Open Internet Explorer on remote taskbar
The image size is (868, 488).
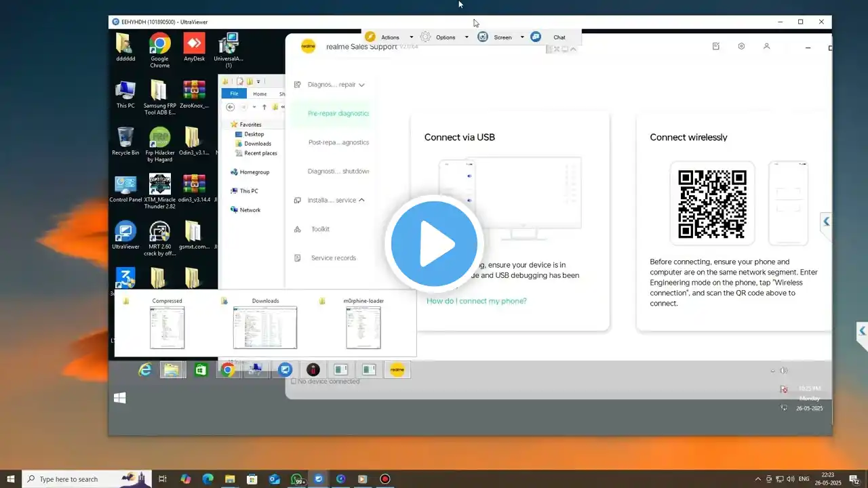click(x=144, y=370)
